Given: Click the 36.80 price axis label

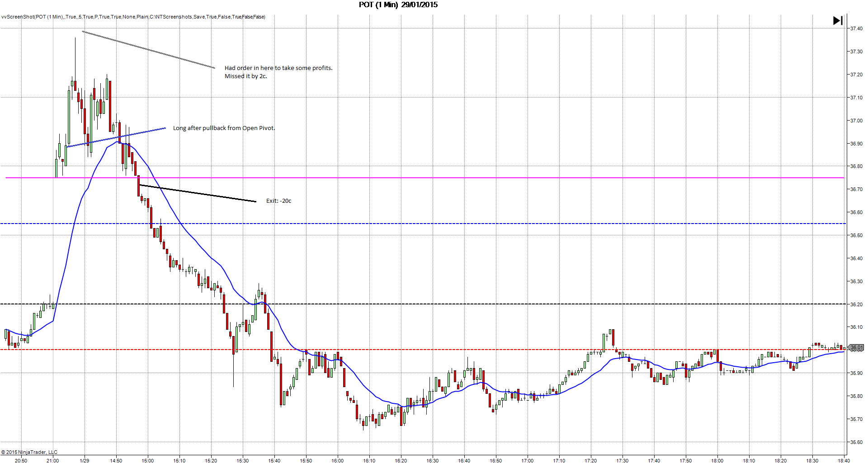Looking at the screenshot, I should [x=856, y=167].
